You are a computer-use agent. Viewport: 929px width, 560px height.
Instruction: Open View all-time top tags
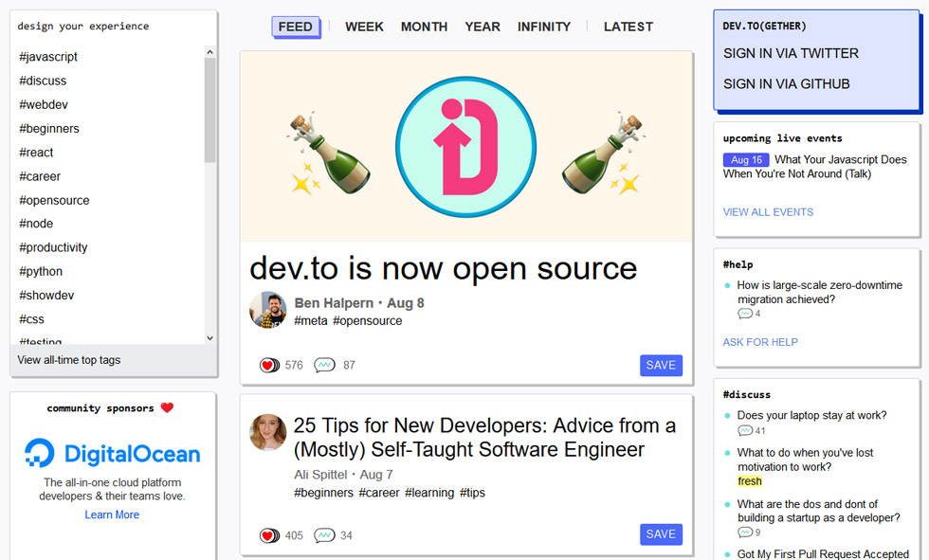click(x=68, y=360)
